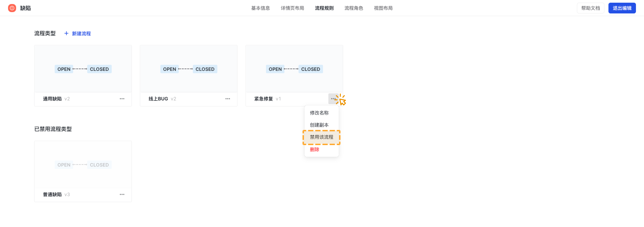Click the CLOSED state in 紧急修复 card
This screenshot has width=644, height=227.
click(x=310, y=69)
